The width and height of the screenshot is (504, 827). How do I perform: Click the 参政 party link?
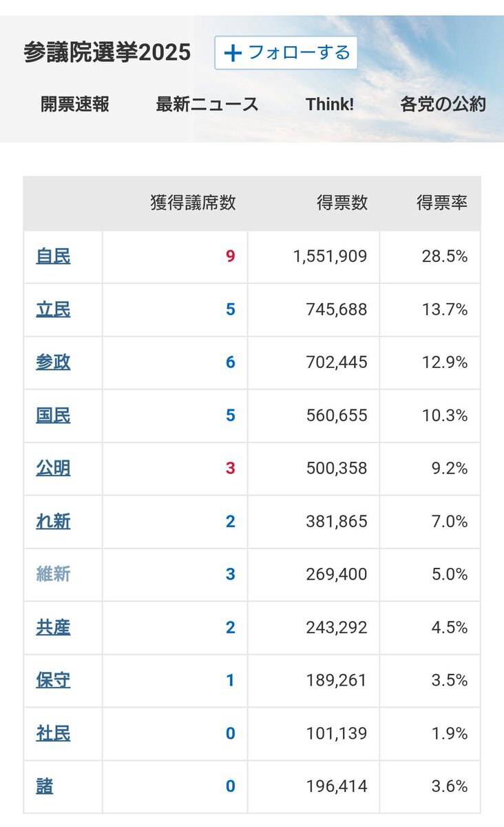(53, 363)
